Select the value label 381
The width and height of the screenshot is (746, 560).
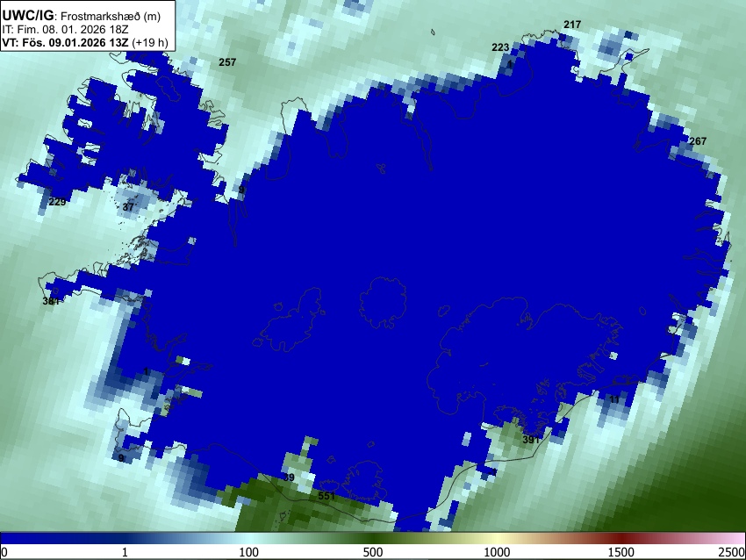pyautogui.click(x=51, y=301)
